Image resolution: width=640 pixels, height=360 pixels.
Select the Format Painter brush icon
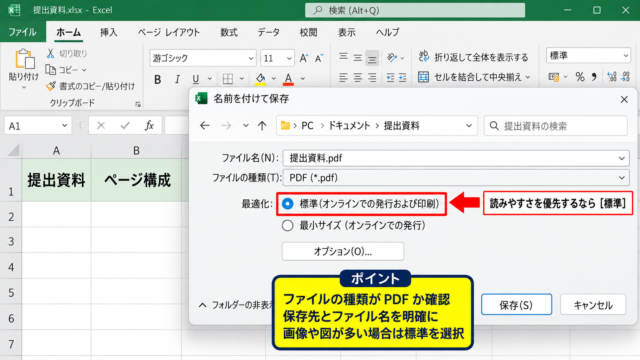tap(51, 86)
